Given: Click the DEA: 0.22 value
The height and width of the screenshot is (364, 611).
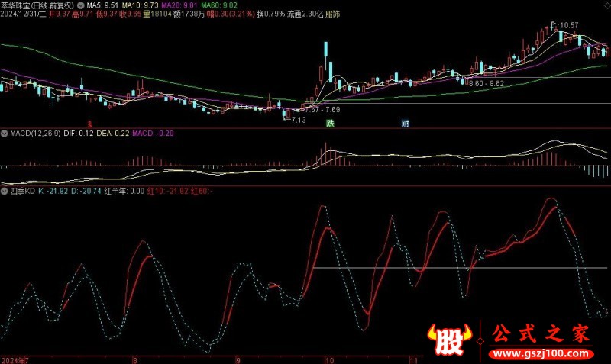Looking at the screenshot, I should [x=112, y=134].
